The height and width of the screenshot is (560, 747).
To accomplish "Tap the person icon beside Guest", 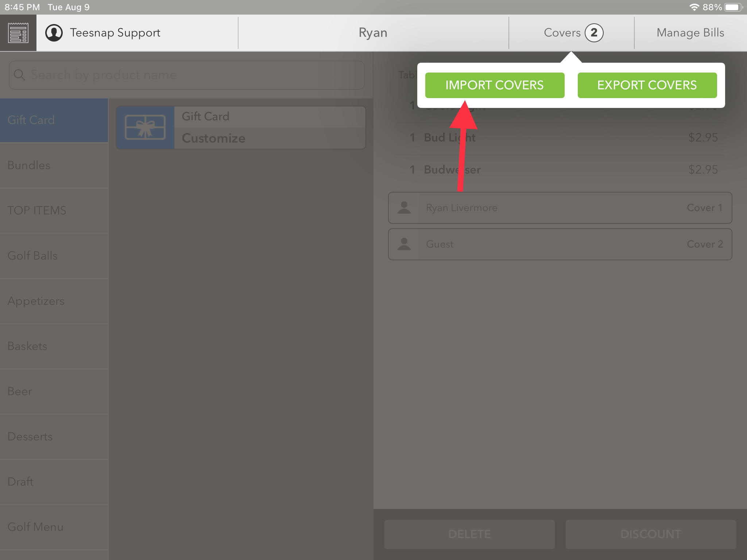I will pyautogui.click(x=404, y=244).
